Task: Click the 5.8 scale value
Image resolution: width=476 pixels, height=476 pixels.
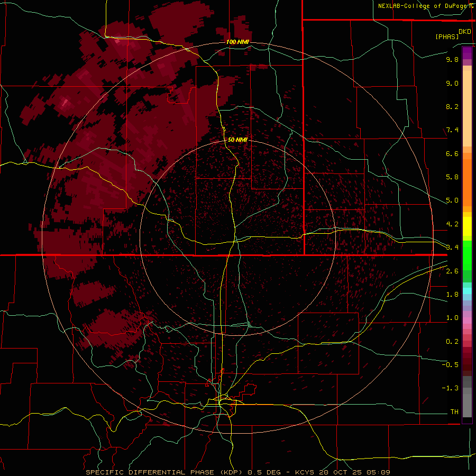Action: 452,177
